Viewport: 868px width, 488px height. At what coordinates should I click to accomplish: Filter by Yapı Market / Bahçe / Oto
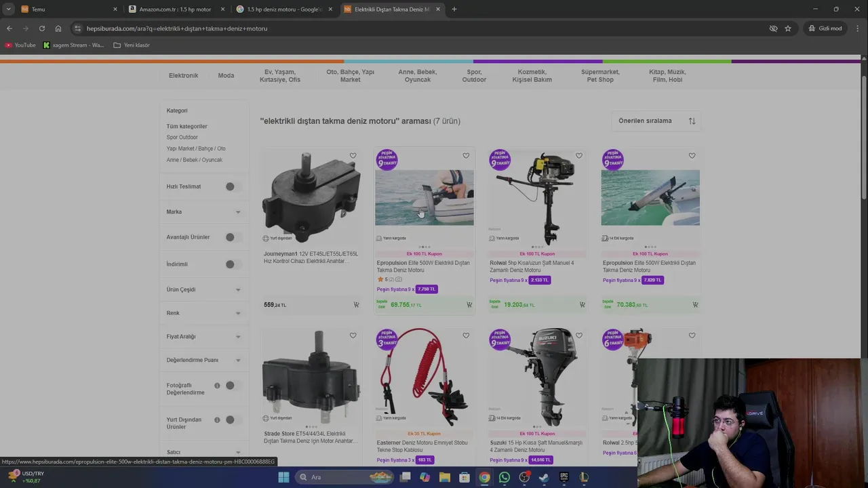click(x=196, y=148)
